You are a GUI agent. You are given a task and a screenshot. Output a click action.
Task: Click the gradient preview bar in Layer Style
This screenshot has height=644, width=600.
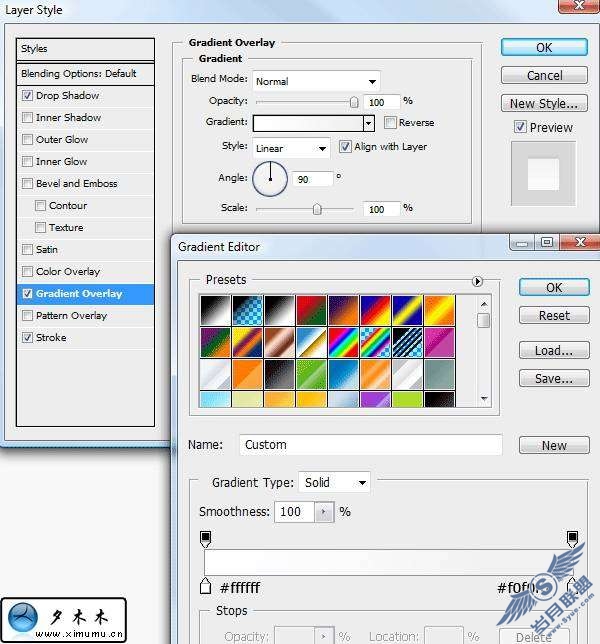(308, 123)
